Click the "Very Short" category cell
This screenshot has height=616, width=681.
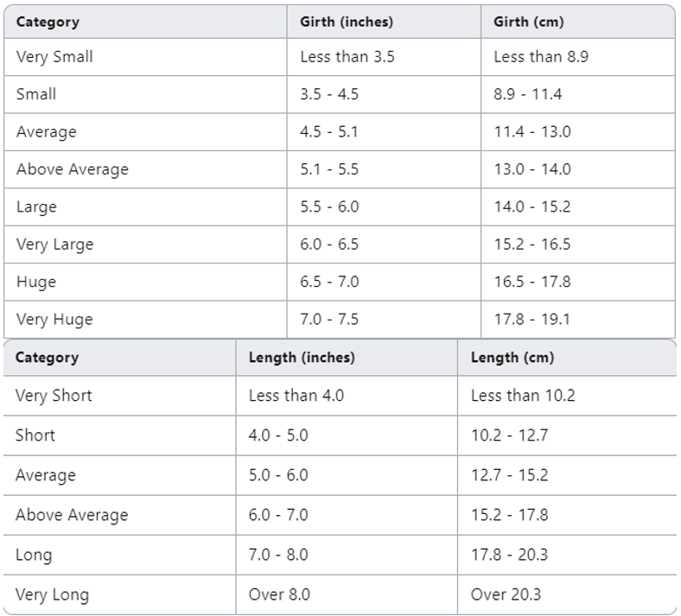(54, 396)
